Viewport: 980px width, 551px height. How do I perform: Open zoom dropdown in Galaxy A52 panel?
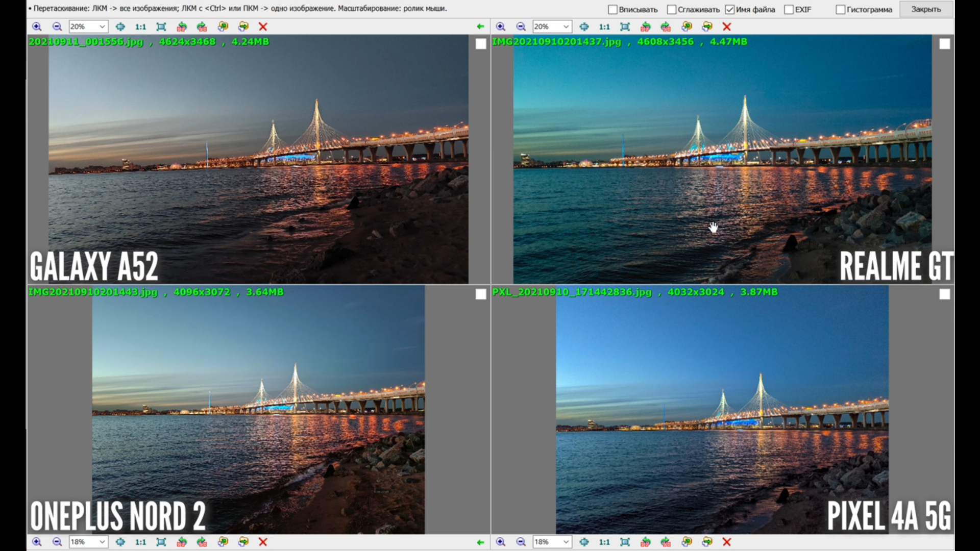102,27
